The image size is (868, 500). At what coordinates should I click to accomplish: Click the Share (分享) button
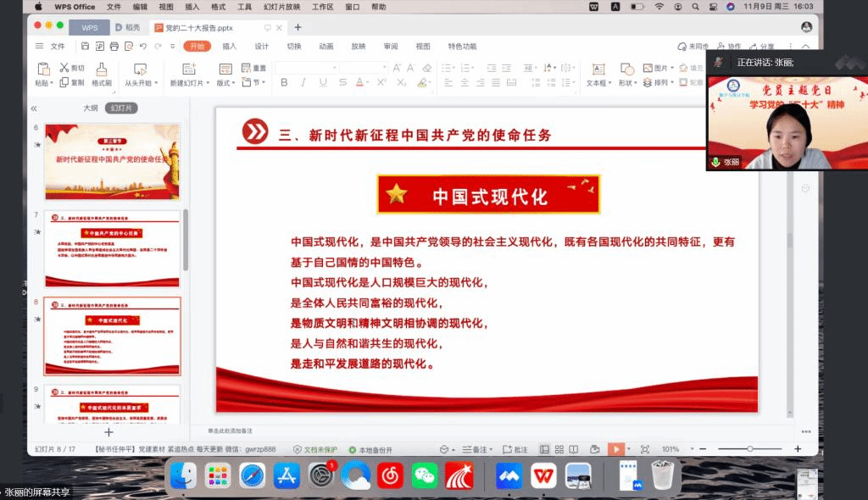tap(761, 47)
